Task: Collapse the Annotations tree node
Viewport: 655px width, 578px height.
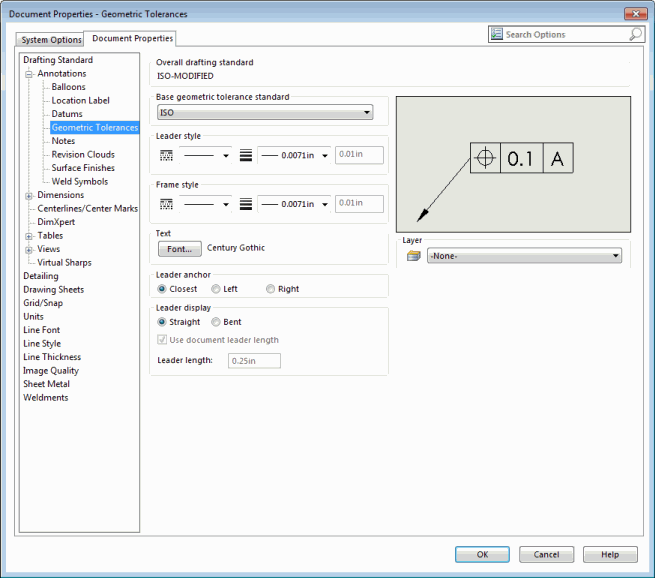Action: (29, 74)
